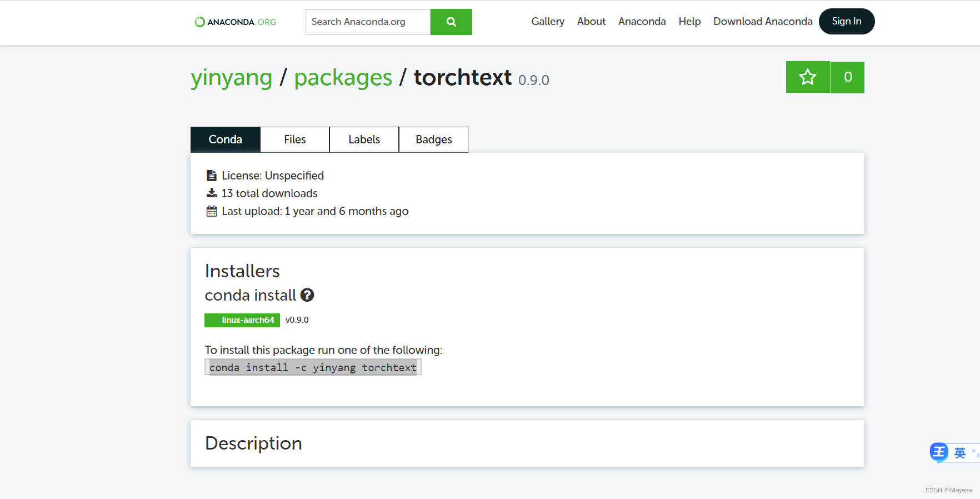Click the 'License: Unspecified' text
Viewport: 980px width, 499px height.
[x=273, y=176]
